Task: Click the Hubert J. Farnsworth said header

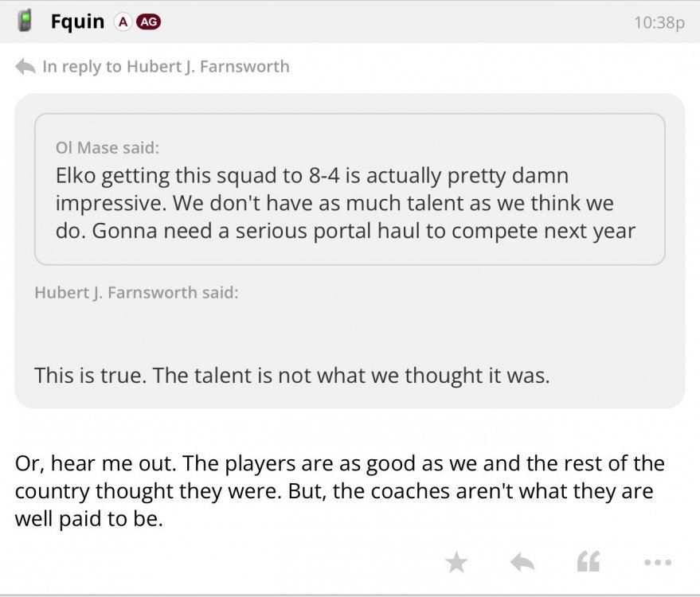Action: [136, 292]
